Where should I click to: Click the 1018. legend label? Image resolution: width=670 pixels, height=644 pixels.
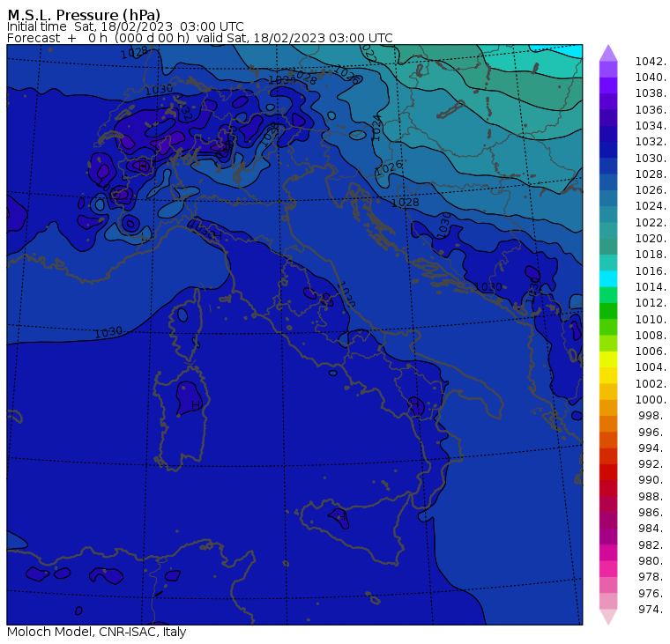coord(651,254)
